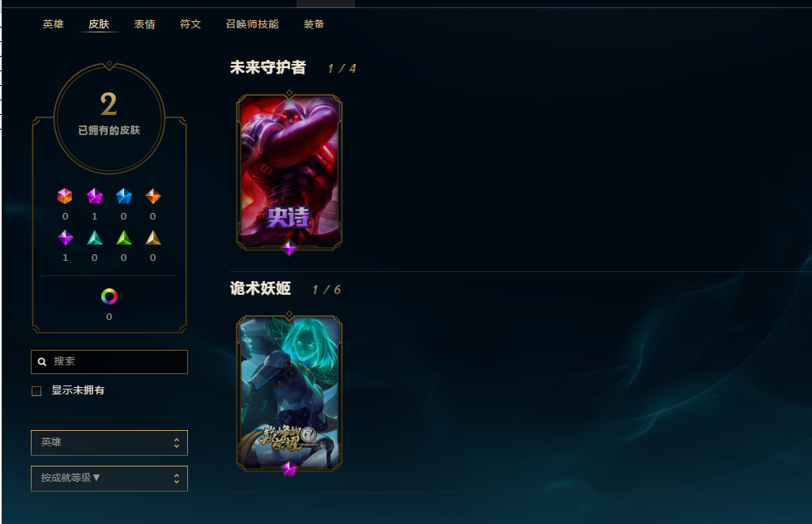Select the orange diamond gem icon
Viewport: 812px width, 524px height.
153,196
